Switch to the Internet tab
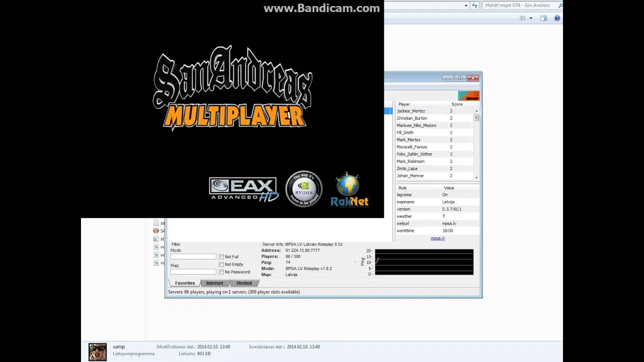Viewport: 644px width, 362px height. point(214,283)
